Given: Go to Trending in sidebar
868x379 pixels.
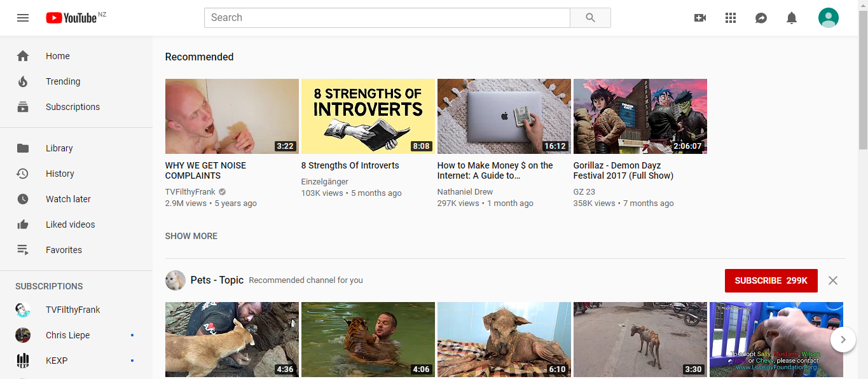Looking at the screenshot, I should click(x=62, y=81).
